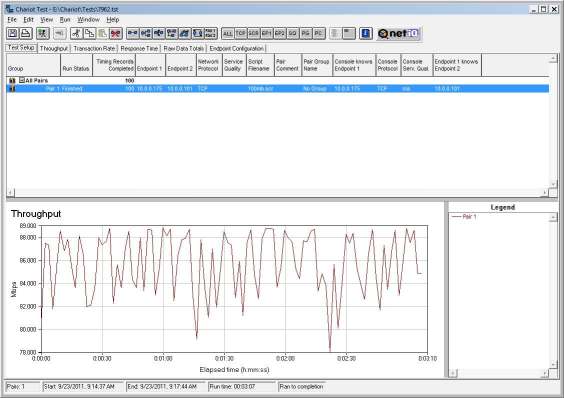Click the Paste toolbar icon

103,33
